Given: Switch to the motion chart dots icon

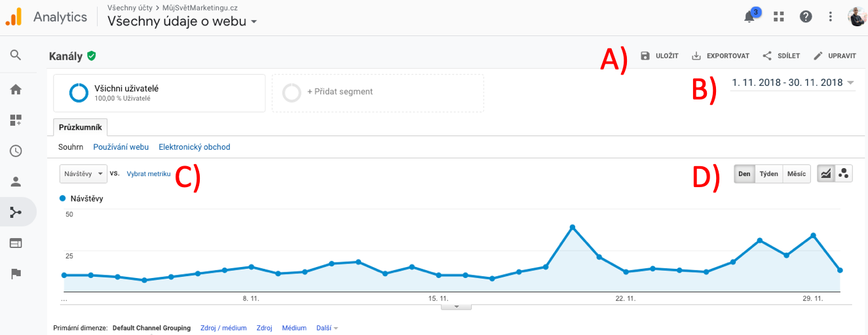Looking at the screenshot, I should [844, 173].
